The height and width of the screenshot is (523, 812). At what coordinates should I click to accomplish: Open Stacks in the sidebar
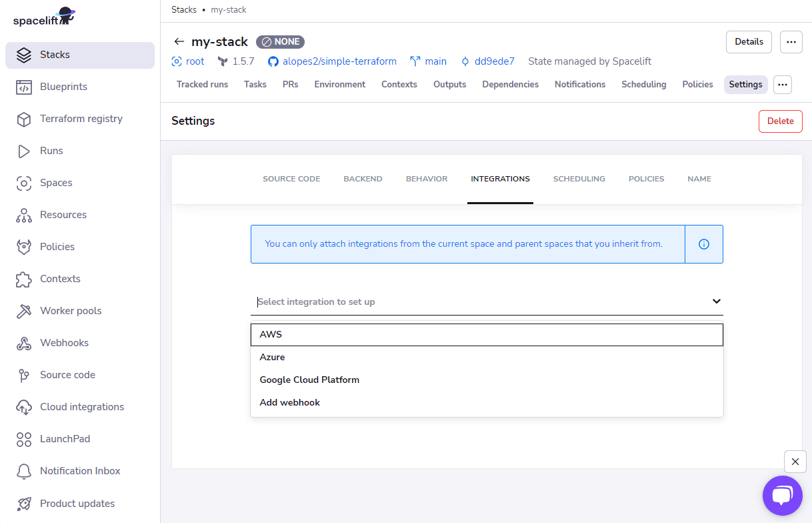80,55
